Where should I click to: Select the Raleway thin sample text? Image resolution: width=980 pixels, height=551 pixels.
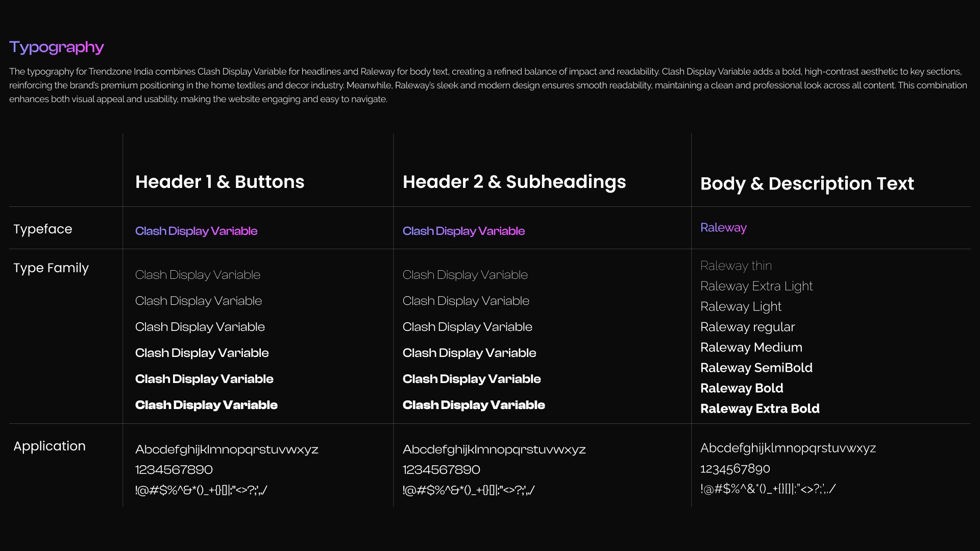point(736,266)
